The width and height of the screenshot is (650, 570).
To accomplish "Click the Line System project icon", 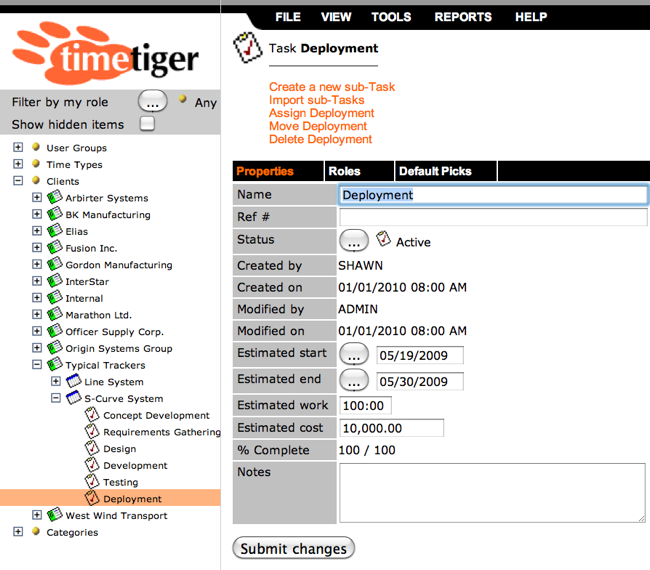I will pyautogui.click(x=74, y=381).
